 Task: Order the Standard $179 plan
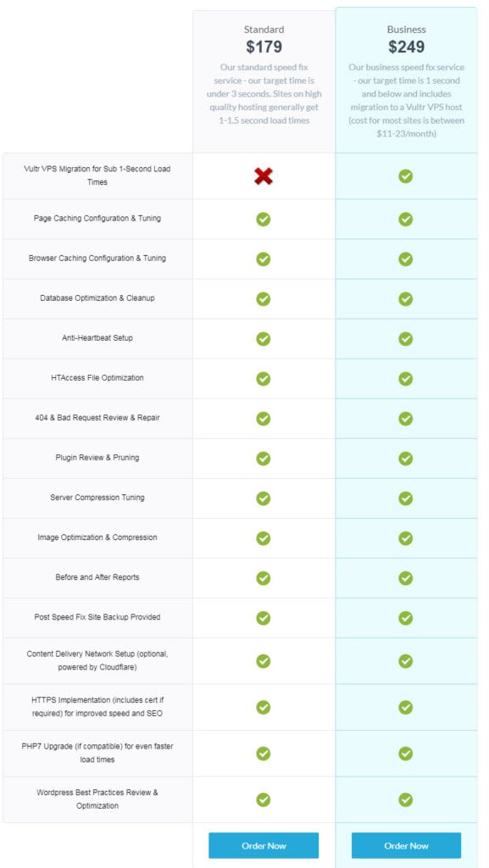pos(264,845)
